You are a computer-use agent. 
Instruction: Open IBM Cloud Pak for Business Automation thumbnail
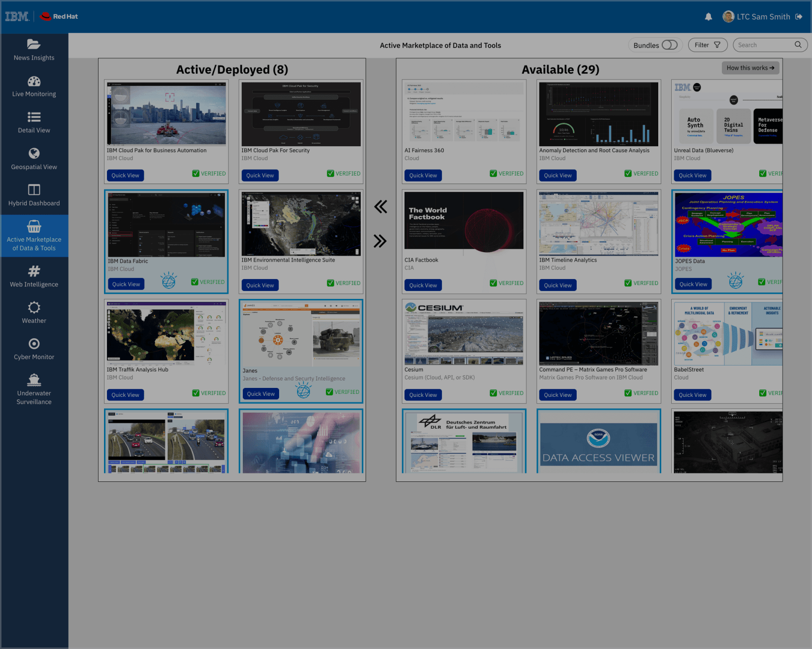click(166, 114)
